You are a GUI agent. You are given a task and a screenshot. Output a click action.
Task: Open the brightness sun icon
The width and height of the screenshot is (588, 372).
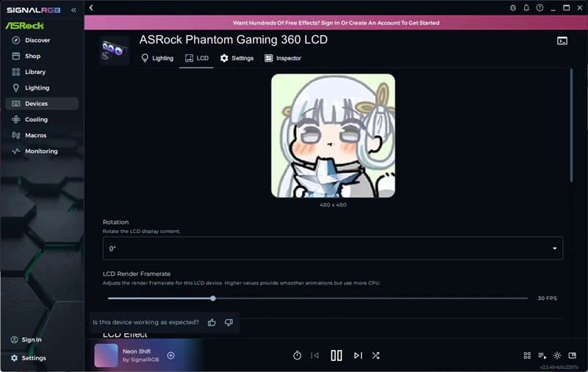click(x=557, y=356)
